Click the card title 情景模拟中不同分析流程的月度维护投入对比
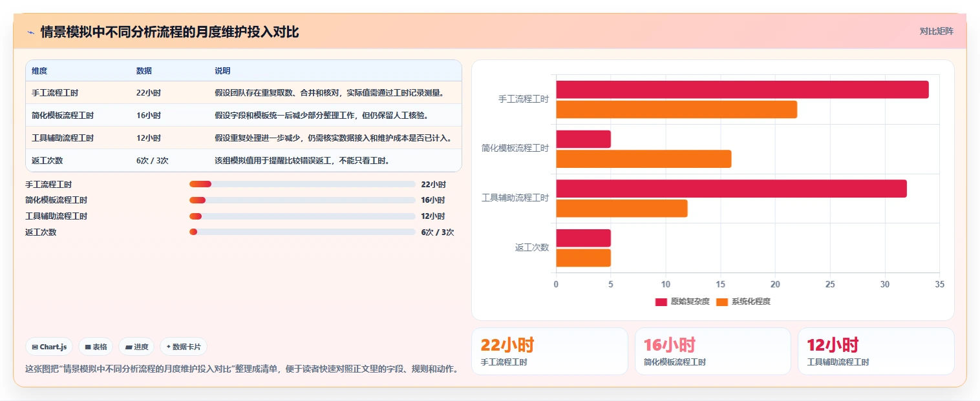Image resolution: width=980 pixels, height=401 pixels. 170,32
